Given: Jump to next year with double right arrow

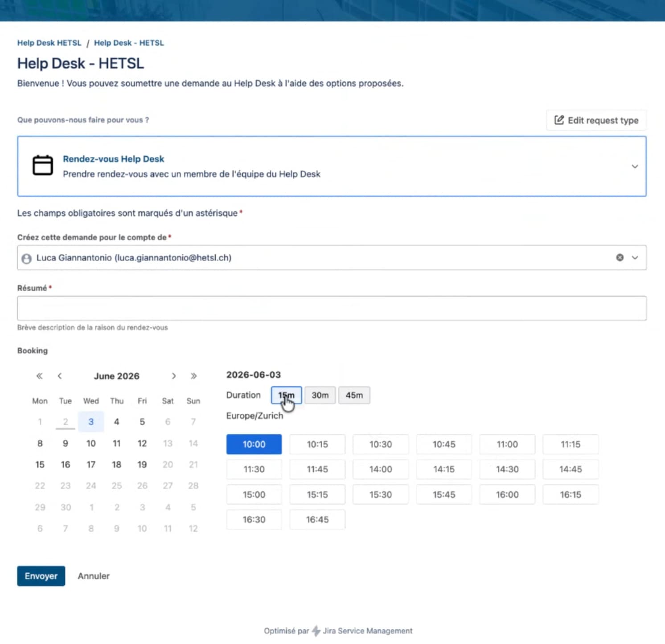Looking at the screenshot, I should pos(193,376).
